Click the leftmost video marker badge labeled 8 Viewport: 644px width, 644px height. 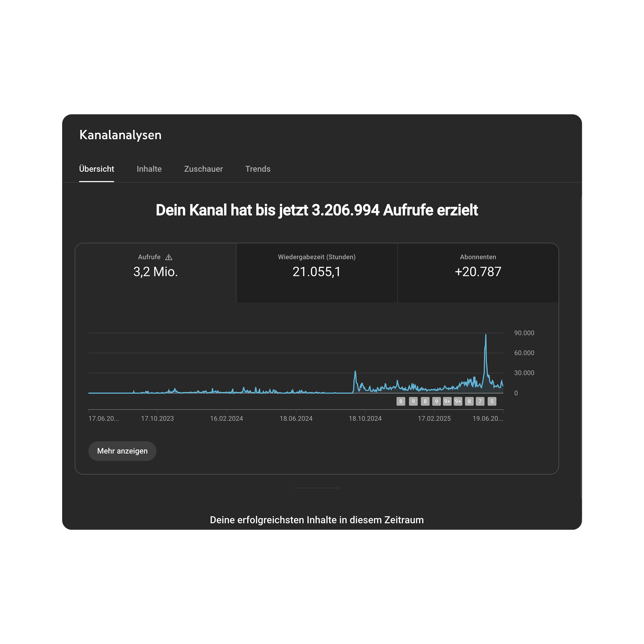point(401,401)
